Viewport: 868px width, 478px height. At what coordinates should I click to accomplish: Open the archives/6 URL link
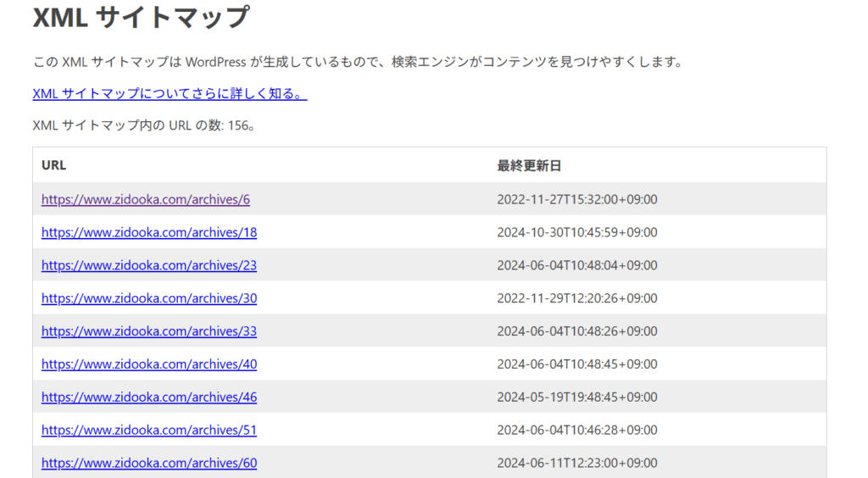pos(145,200)
